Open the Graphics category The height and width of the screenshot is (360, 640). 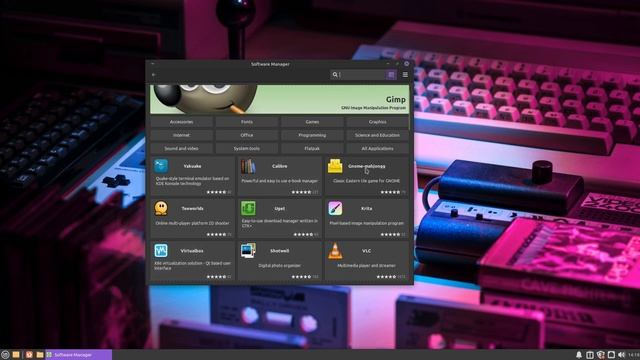tap(378, 122)
